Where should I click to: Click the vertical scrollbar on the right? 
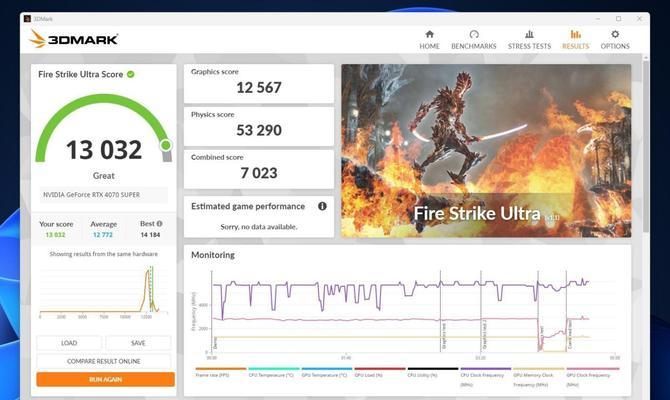(x=646, y=145)
